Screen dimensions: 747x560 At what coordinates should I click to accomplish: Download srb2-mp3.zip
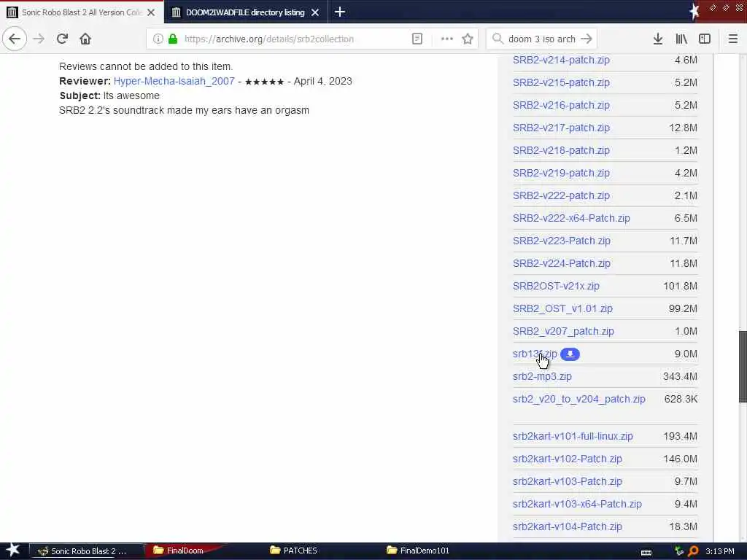[x=542, y=377]
